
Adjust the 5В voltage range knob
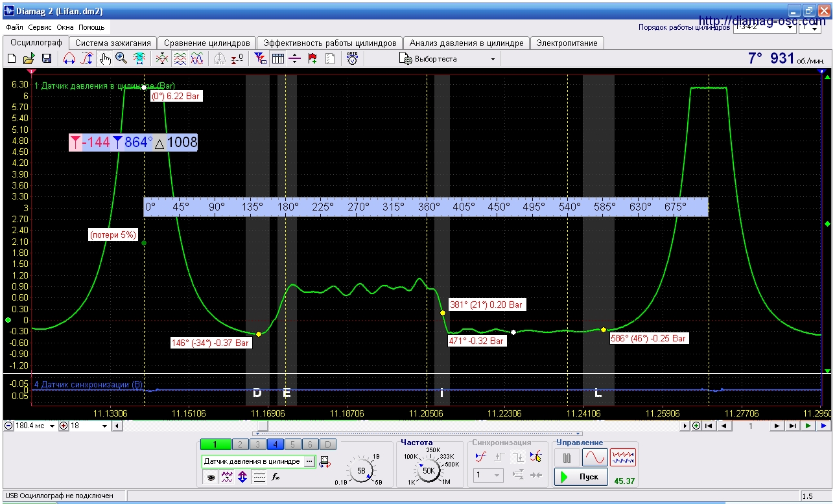[362, 471]
